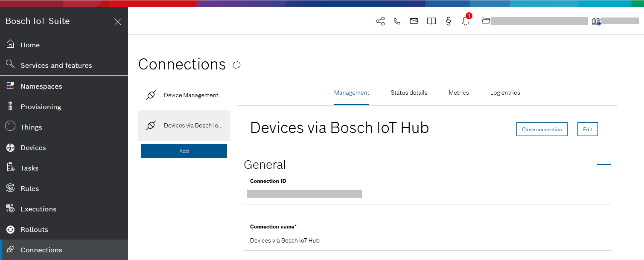The image size is (644, 260).
Task: Select the Device Management connection
Action: (x=184, y=95)
